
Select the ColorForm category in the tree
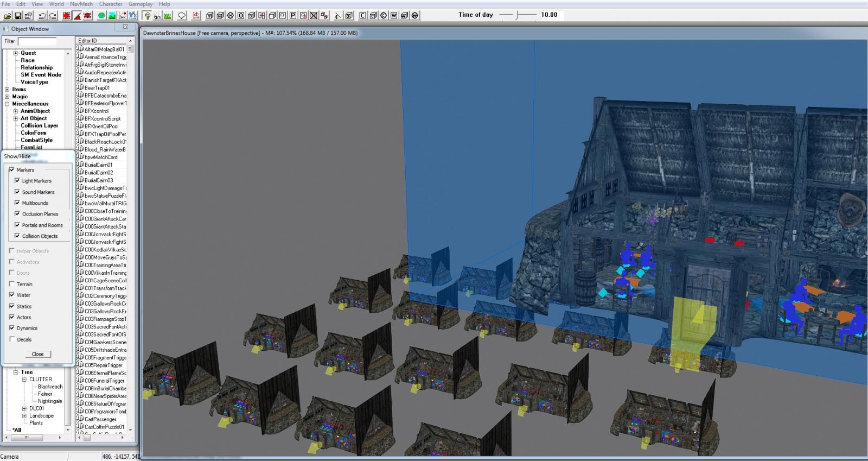(x=34, y=132)
